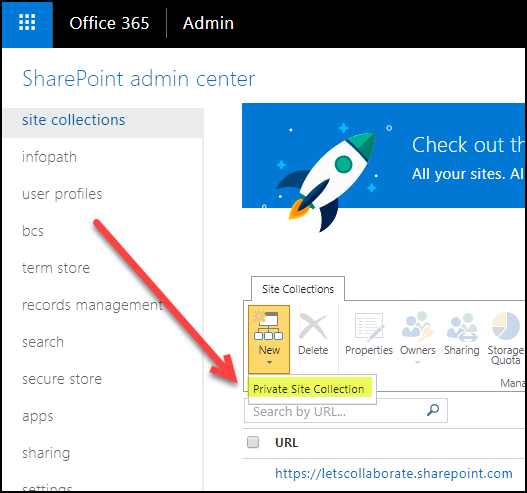
Task: Click the New site collection ribbon button
Action: coord(269,339)
